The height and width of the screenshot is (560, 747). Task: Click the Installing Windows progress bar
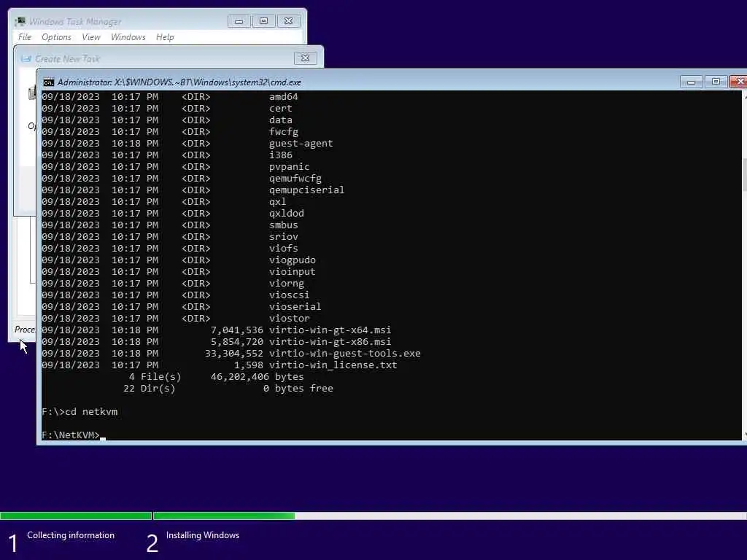[x=449, y=516]
